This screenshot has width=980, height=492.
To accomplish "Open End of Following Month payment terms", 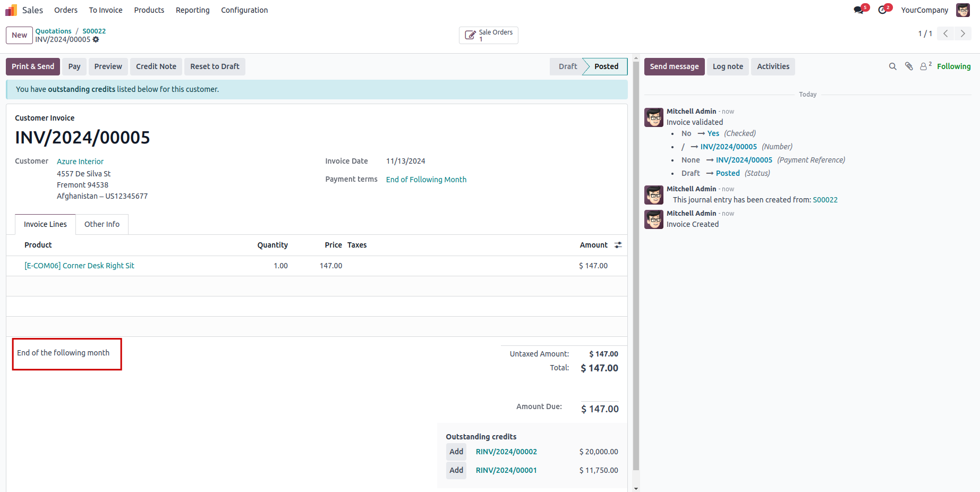I will coord(427,180).
